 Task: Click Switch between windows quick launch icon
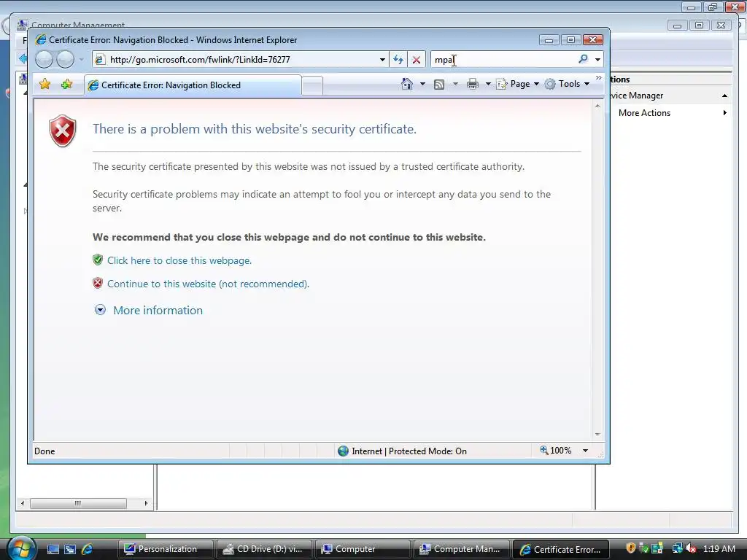[69, 549]
